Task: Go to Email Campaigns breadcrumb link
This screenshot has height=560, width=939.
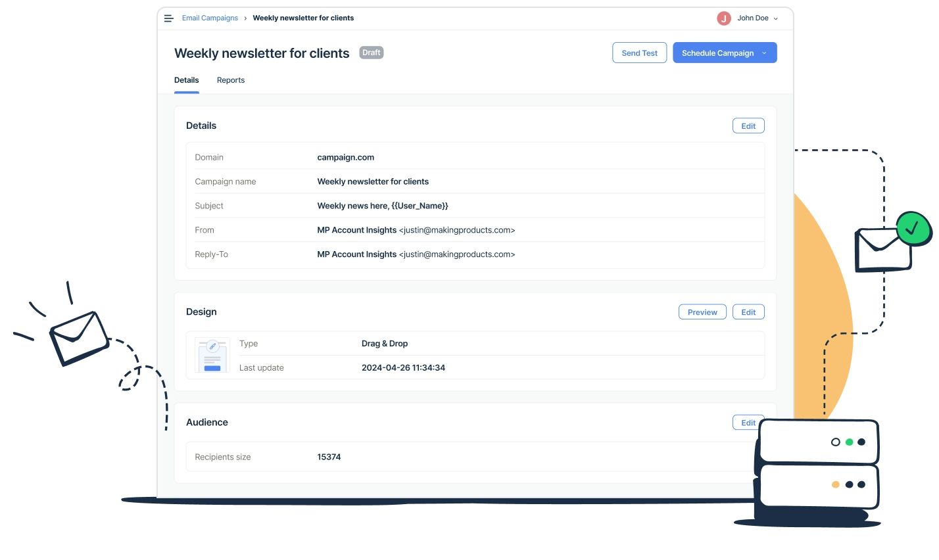Action: pyautogui.click(x=210, y=18)
